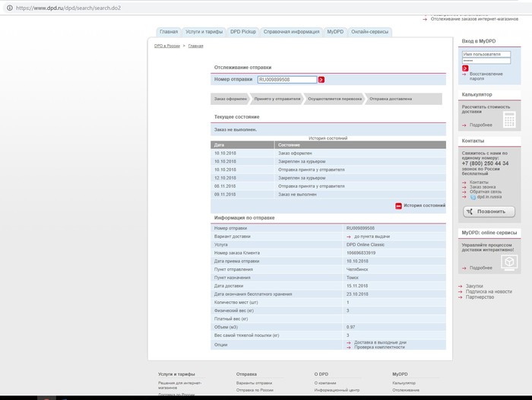Click the Заказ оформлен progress step
The height and width of the screenshot is (400, 532).
(x=230, y=99)
